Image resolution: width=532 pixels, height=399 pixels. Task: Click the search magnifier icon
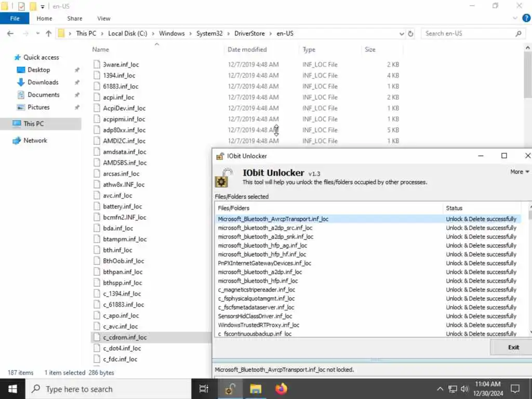pyautogui.click(x=518, y=33)
